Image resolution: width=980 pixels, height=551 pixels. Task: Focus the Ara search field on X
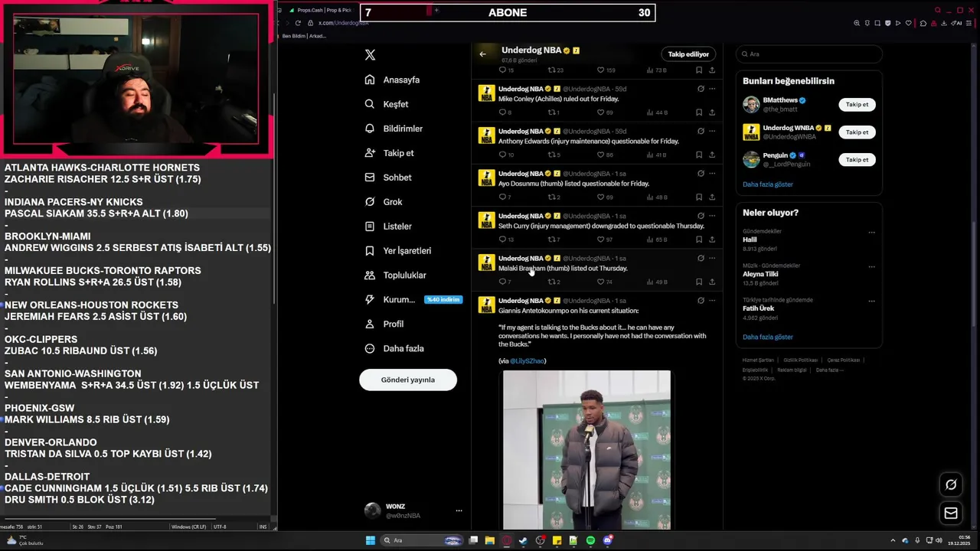(809, 54)
